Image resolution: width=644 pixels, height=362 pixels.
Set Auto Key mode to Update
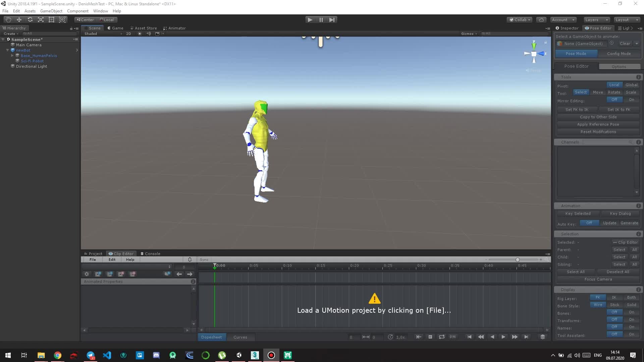[x=609, y=223]
